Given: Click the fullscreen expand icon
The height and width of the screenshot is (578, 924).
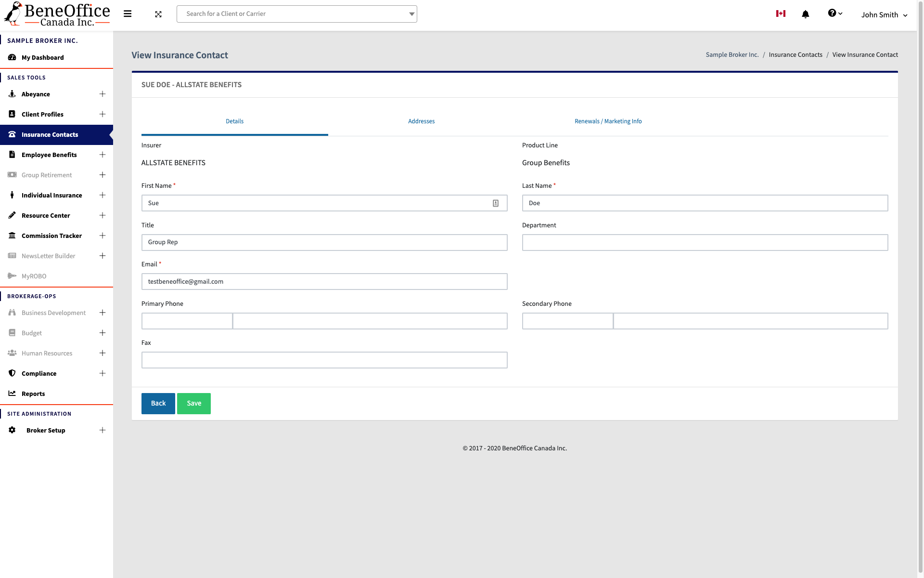Looking at the screenshot, I should (x=158, y=14).
